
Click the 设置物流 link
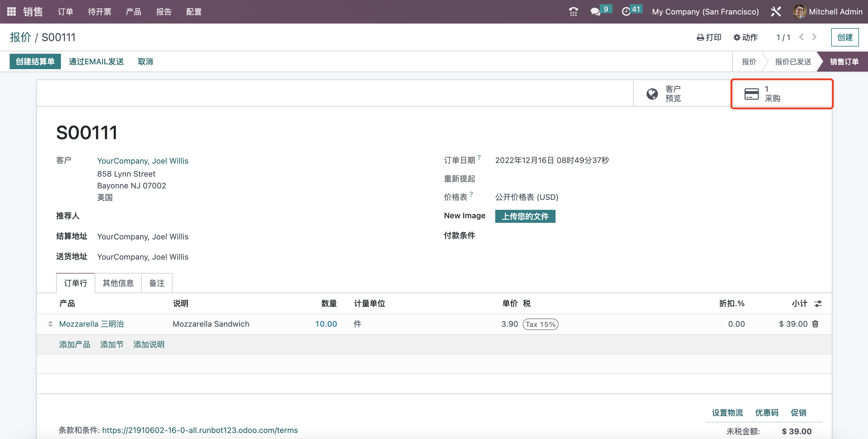click(727, 413)
